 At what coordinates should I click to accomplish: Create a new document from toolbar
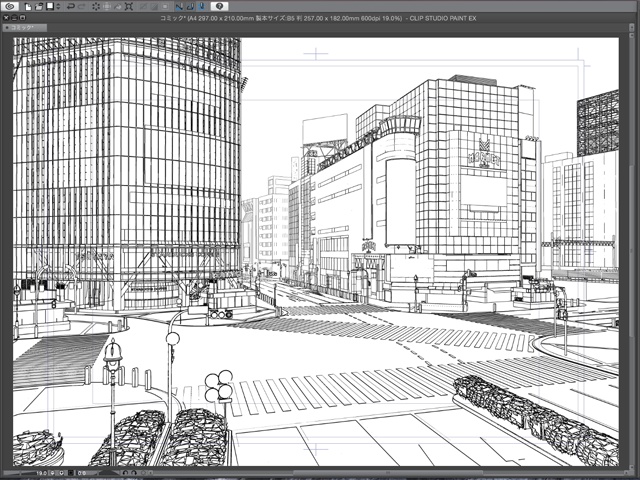(x=28, y=7)
